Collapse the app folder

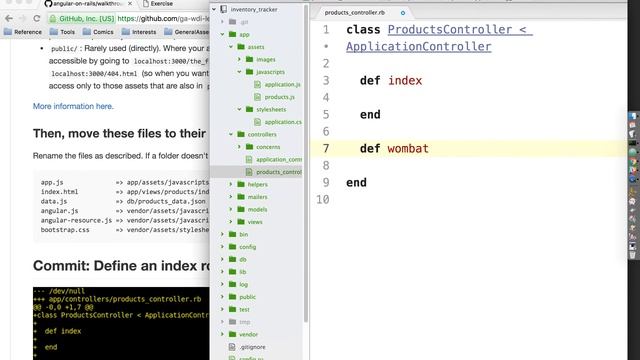pos(222,34)
